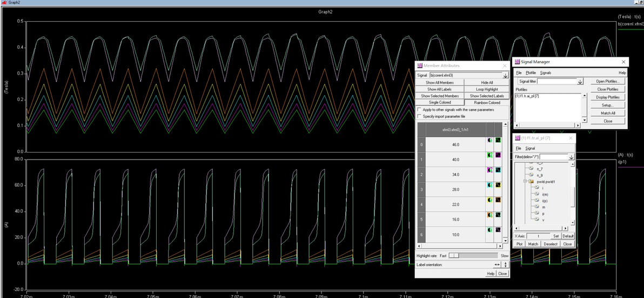The width and height of the screenshot is (644, 298).
Task: Click the style icon for member 34.0
Action: pyautogui.click(x=489, y=170)
